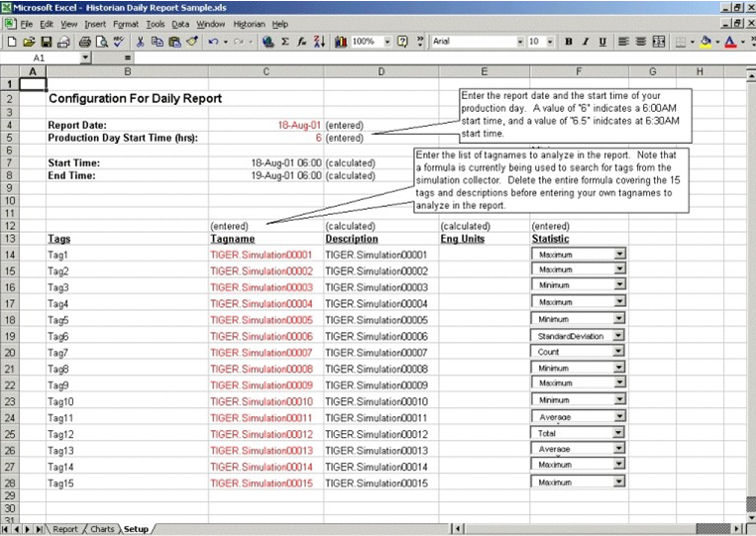Viewport: 756px width, 536px height.
Task: Select tagname TIGER.Simulation00005 cell
Action: 262,320
